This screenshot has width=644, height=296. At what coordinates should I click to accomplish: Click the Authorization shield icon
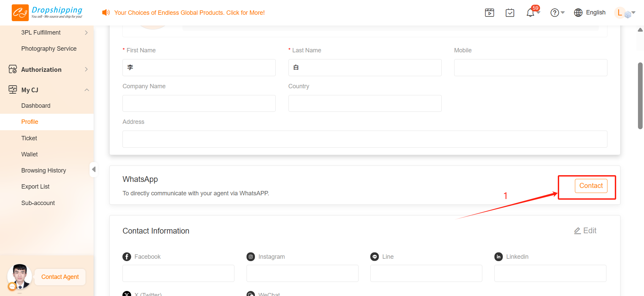coord(13,69)
